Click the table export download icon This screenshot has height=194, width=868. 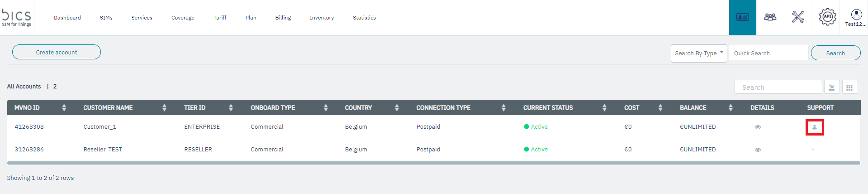832,87
